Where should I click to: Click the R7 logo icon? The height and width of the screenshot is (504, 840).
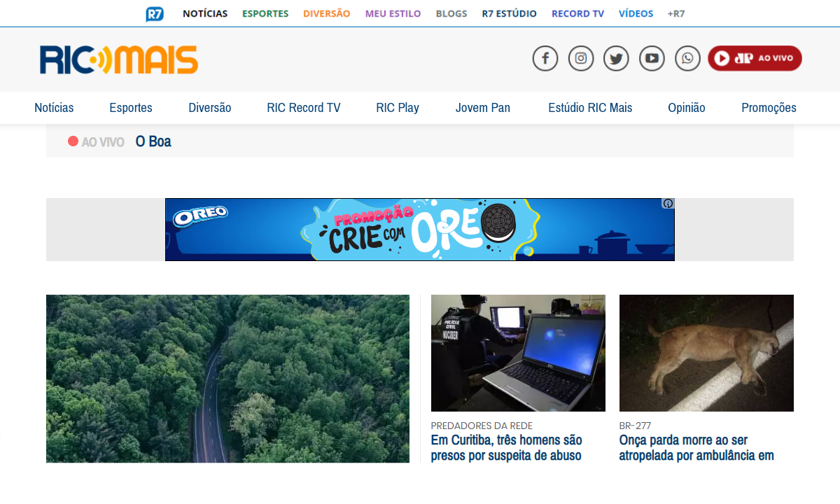coord(155,14)
